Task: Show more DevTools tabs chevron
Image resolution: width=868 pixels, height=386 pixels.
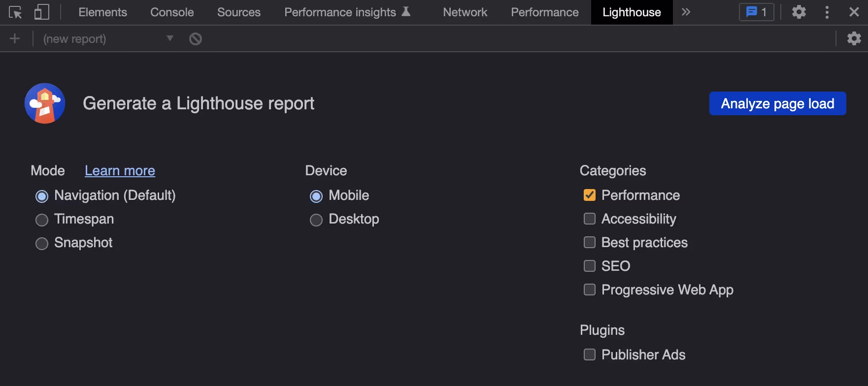Action: 686,12
